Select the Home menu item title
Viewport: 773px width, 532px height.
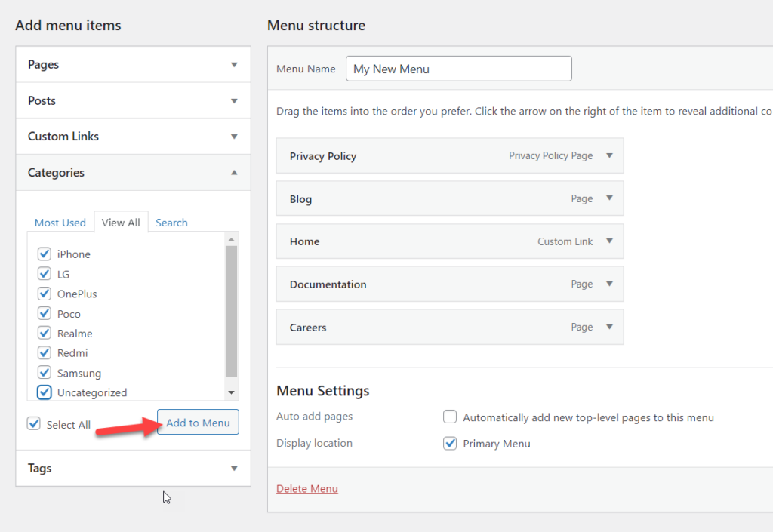click(x=305, y=241)
